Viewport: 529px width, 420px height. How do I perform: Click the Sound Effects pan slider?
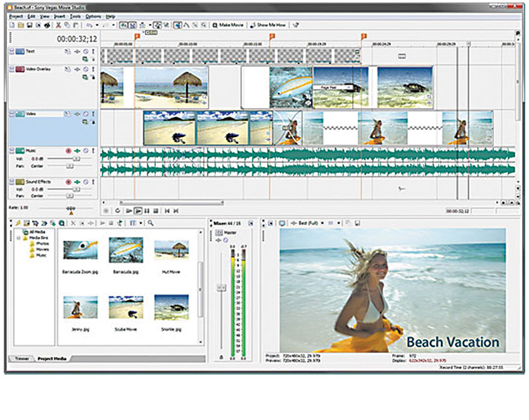pyautogui.click(x=69, y=196)
